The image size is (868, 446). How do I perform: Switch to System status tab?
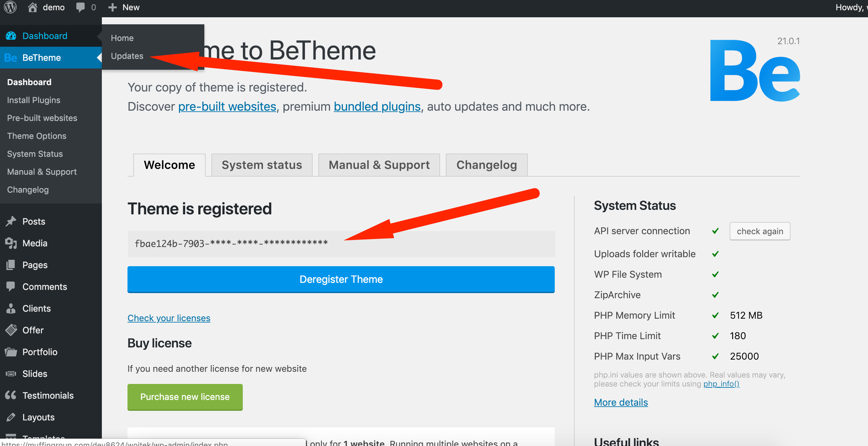(x=262, y=165)
